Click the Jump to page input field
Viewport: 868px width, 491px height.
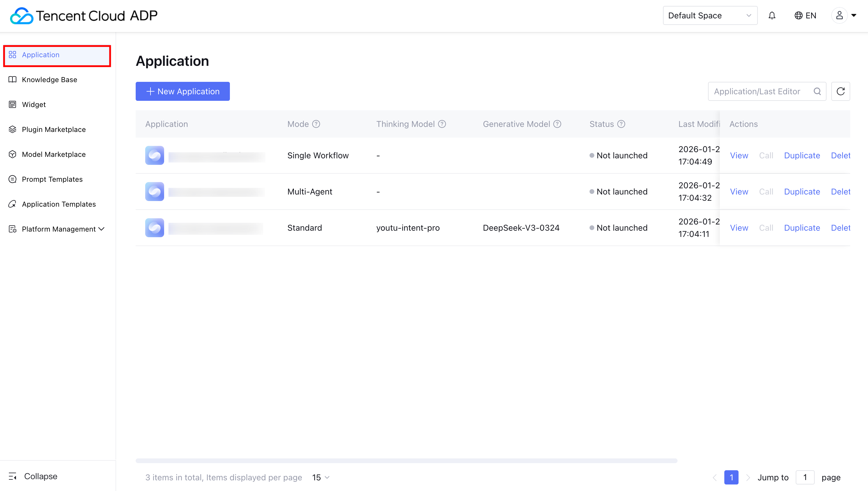click(x=805, y=478)
